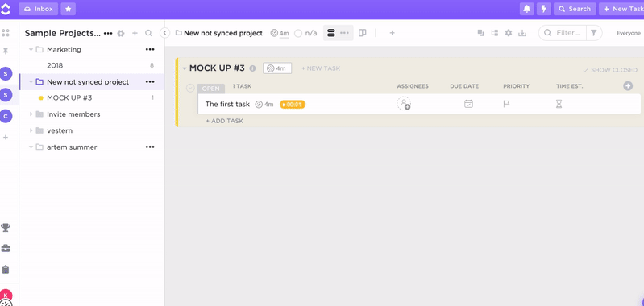Click + ADD TASK
The width and height of the screenshot is (644, 306).
point(224,121)
